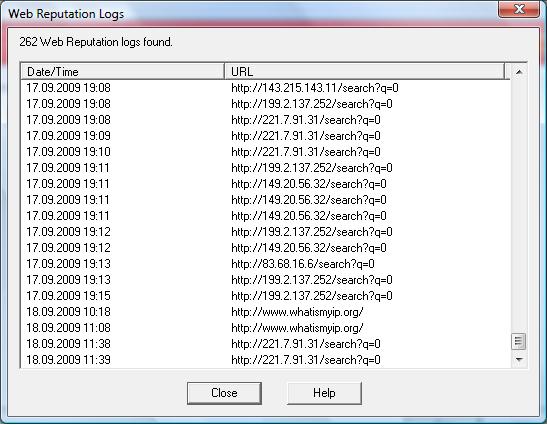The width and height of the screenshot is (547, 425).
Task: Select the 199.2.137.252 URL in the 19:11 row
Action: coord(312,168)
